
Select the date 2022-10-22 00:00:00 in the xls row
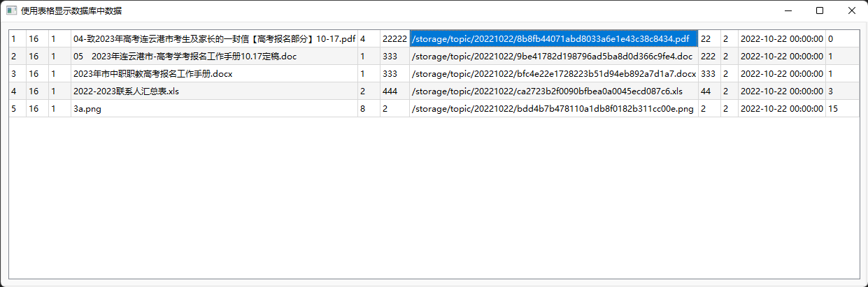click(782, 91)
